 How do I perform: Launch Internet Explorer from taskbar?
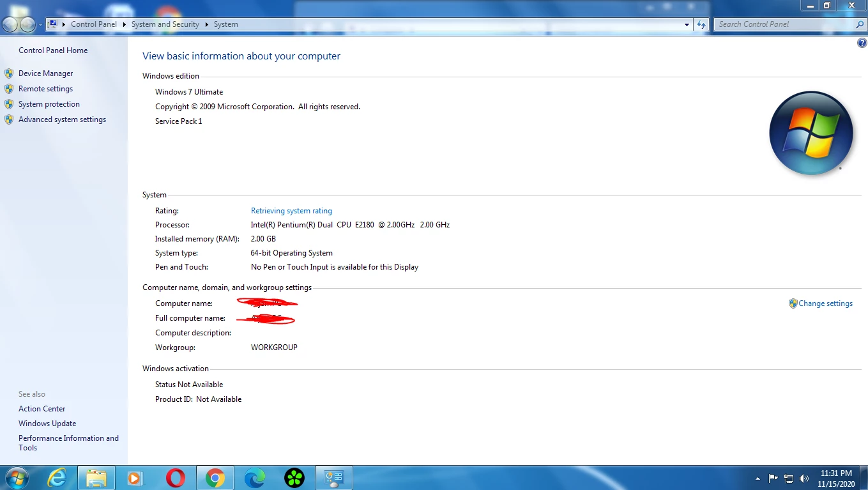(x=57, y=478)
